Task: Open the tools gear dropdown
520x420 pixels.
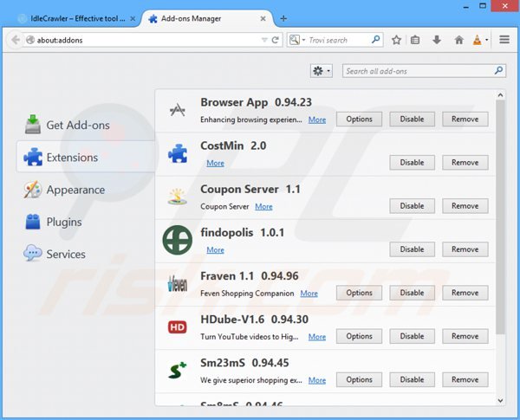Action: 322,71
